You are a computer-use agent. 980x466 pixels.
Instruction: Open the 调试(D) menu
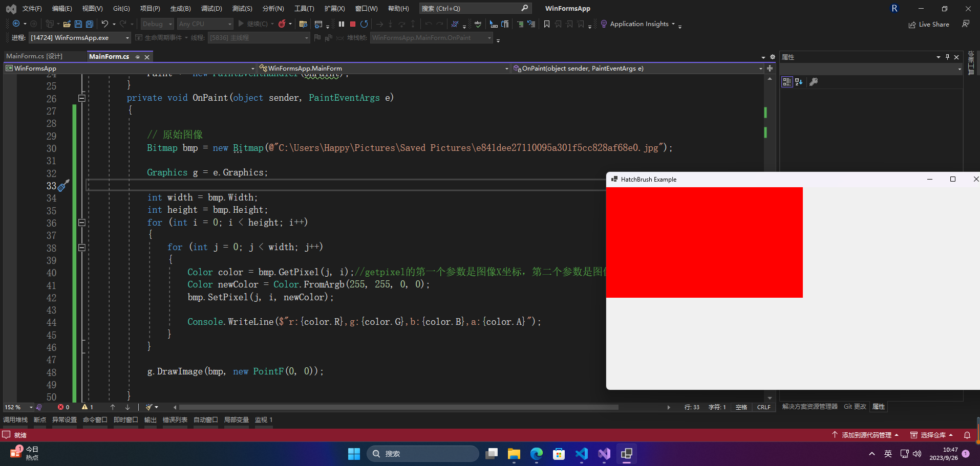[211, 9]
